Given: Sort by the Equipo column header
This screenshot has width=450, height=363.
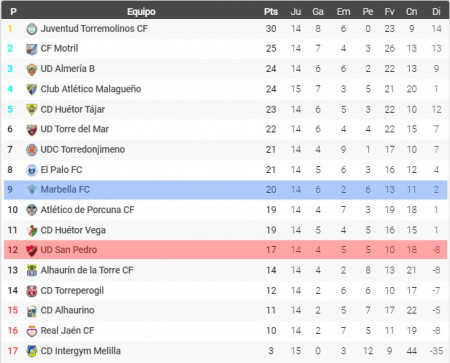Looking at the screenshot, I should 141,12.
